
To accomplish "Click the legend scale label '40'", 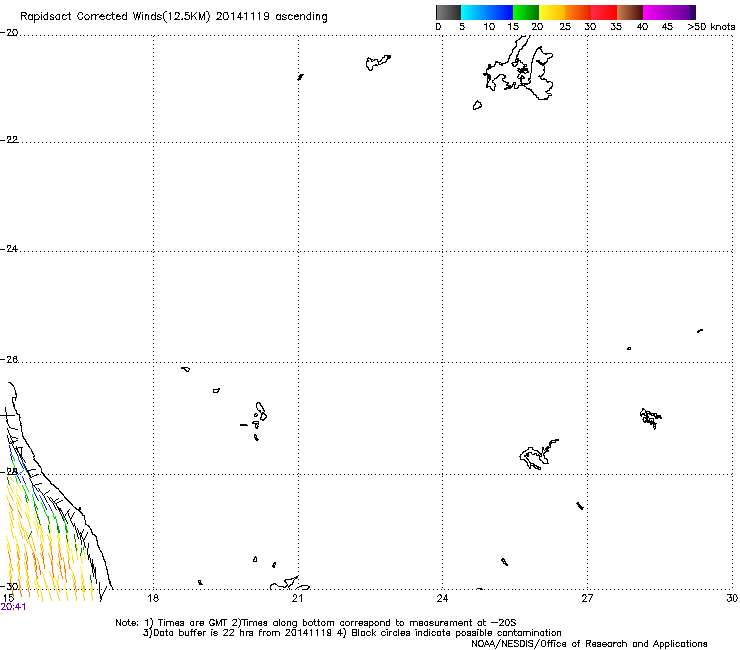I will 642,27.
